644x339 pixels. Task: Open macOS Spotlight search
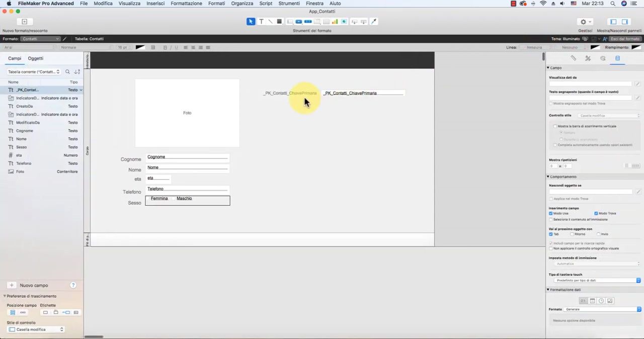612,4
